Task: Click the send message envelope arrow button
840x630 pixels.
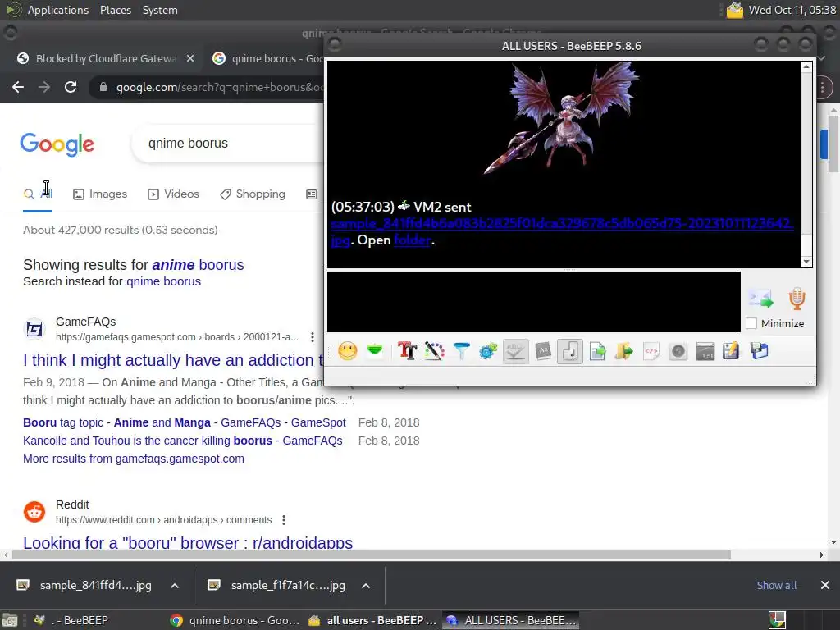Action: 761,299
